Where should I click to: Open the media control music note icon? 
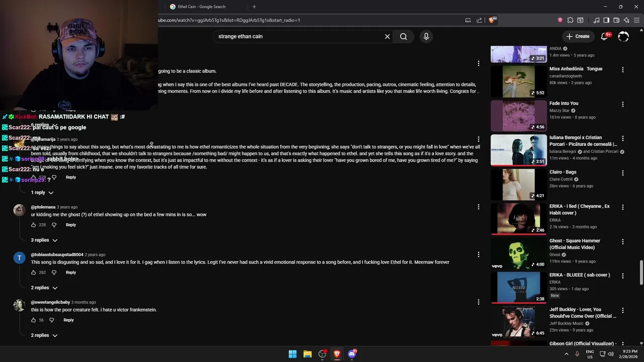[x=596, y=20]
